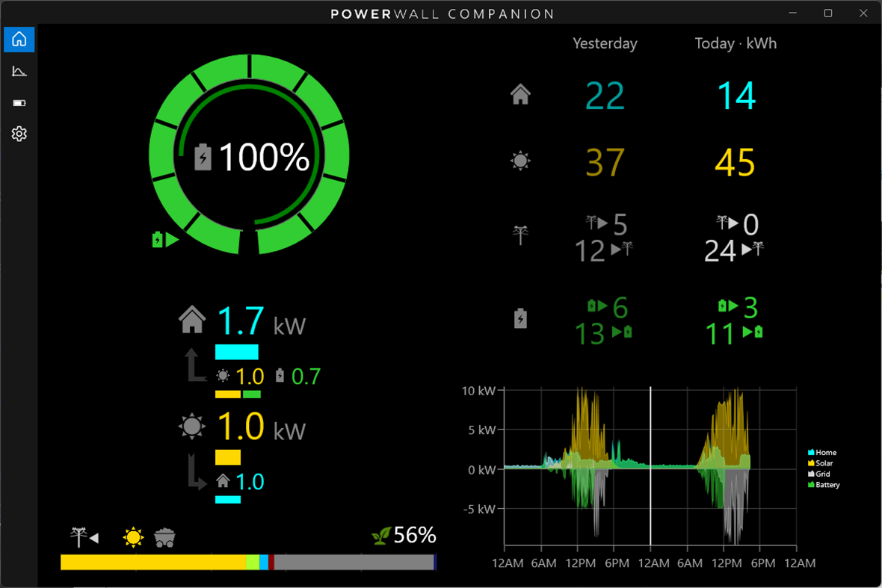Image resolution: width=882 pixels, height=588 pixels.
Task: Select the grid pylon icon in stats column
Action: click(520, 237)
